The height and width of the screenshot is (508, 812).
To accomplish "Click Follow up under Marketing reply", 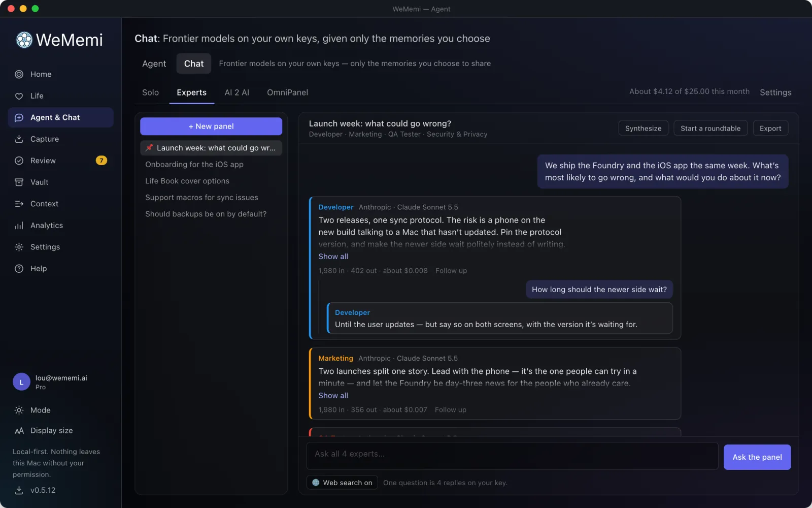I will pyautogui.click(x=451, y=410).
